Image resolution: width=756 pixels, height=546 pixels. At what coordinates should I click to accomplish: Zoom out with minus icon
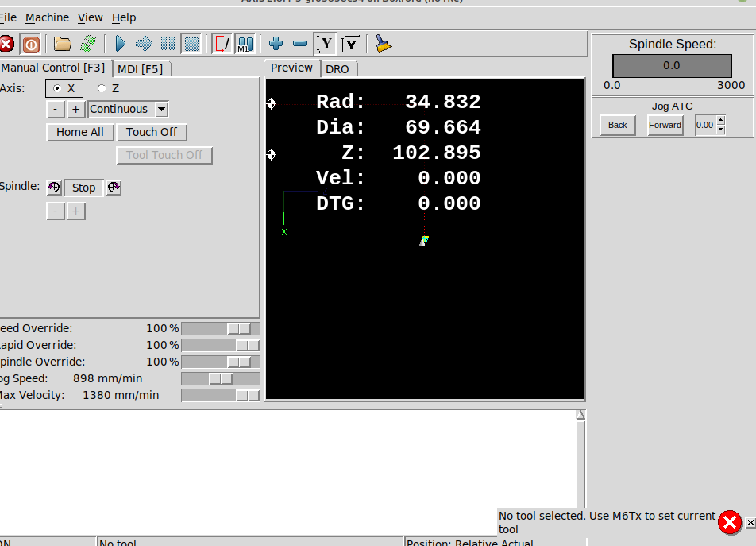[x=299, y=44]
